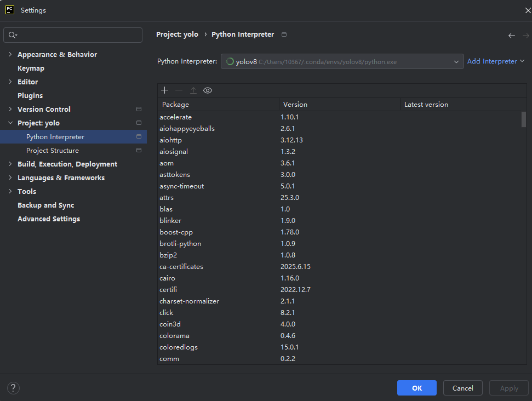Click project icon on Version Control row
532x401 pixels.
click(x=139, y=109)
